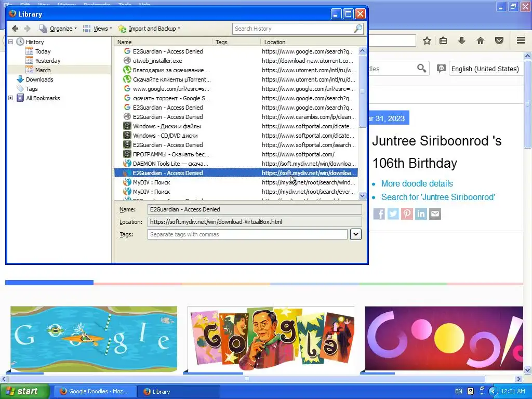
Task: Open the Firefox hamburger menu
Action: [x=521, y=41]
